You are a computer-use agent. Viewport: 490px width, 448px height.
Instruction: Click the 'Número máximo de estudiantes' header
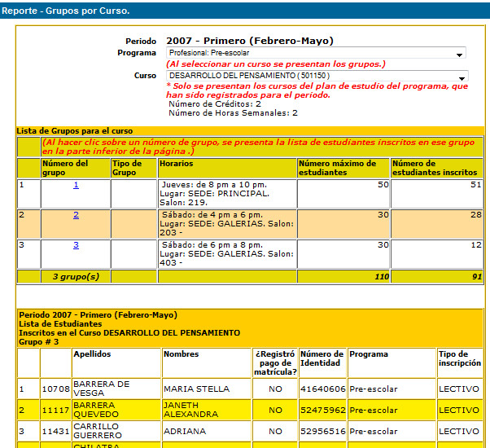coord(343,168)
